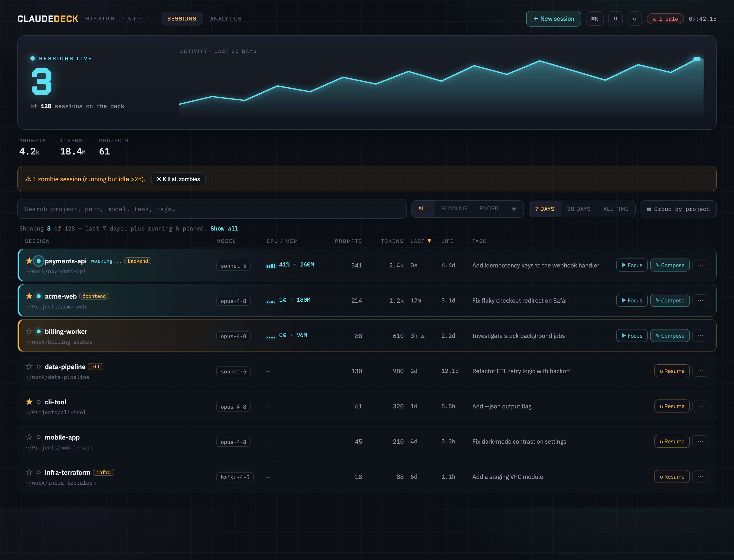Image resolution: width=734 pixels, height=560 pixels.
Task: Select the 30 DAYS range
Action: pyautogui.click(x=578, y=209)
